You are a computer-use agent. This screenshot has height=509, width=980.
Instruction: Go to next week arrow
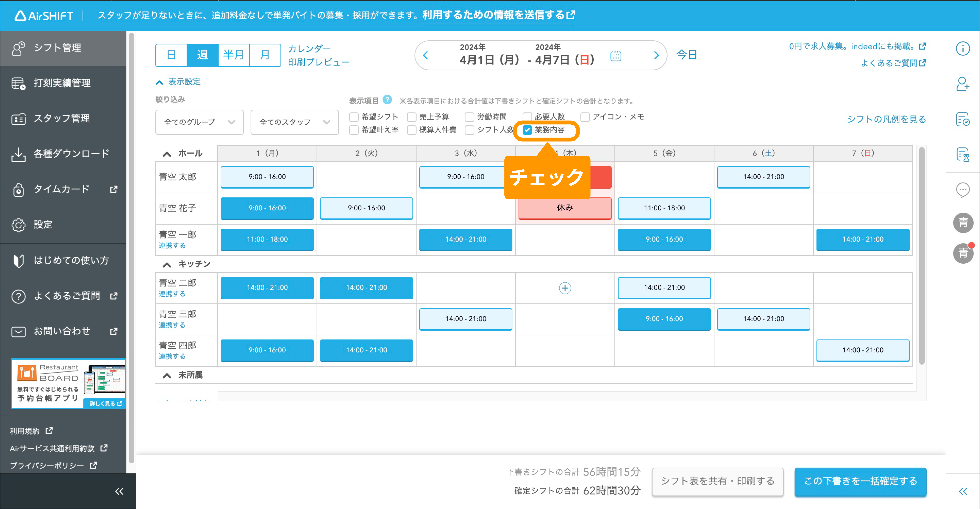tap(656, 55)
